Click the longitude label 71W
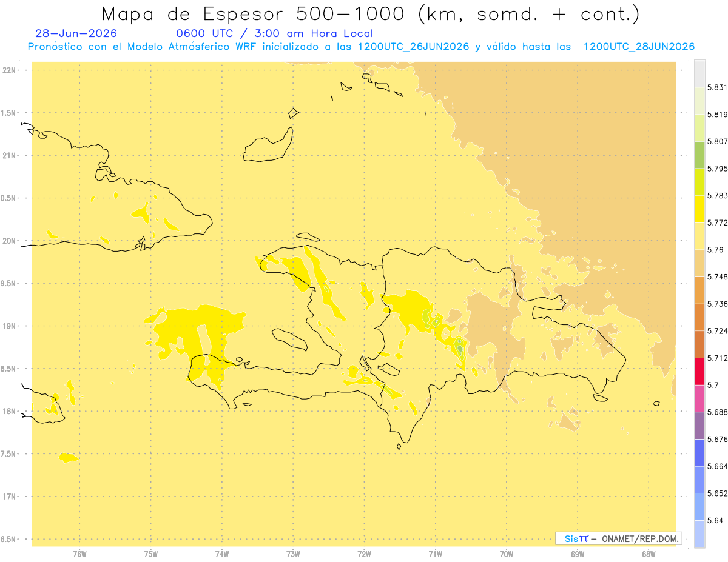728x562 pixels. tap(435, 554)
